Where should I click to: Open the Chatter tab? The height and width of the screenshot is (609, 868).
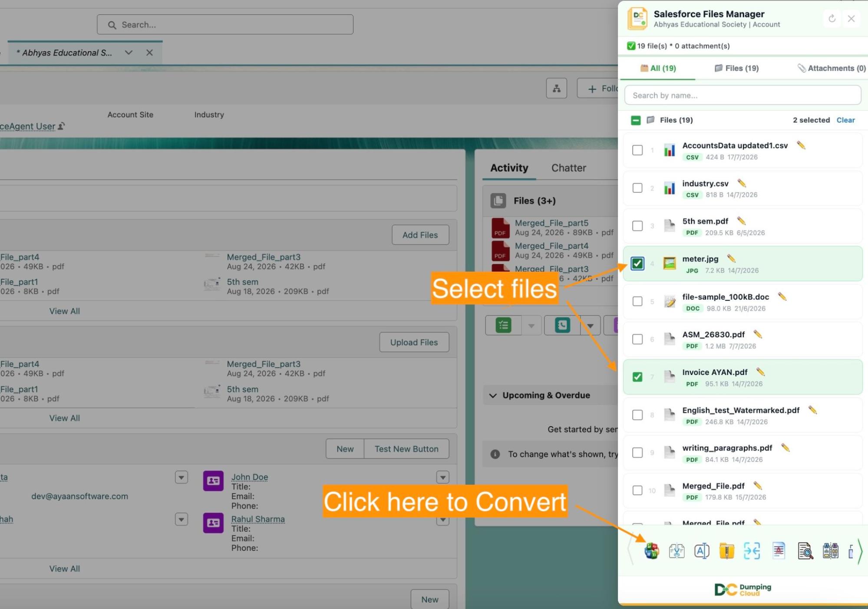coord(568,168)
